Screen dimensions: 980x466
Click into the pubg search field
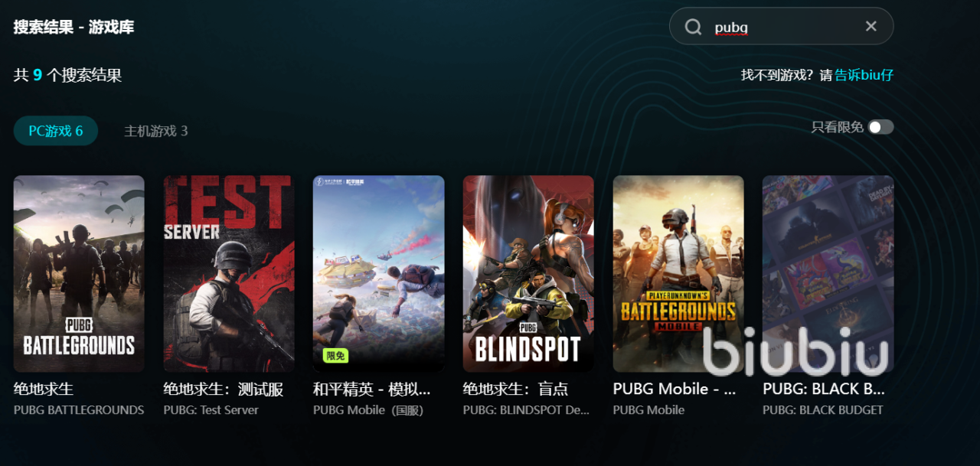pyautogui.click(x=781, y=26)
